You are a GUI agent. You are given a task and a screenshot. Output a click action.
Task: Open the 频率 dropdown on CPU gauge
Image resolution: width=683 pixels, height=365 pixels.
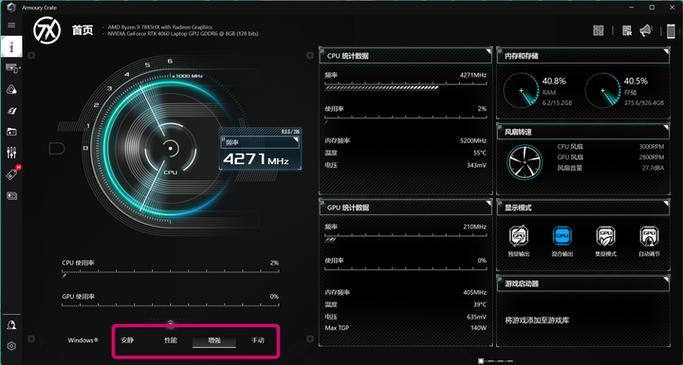pos(260,142)
